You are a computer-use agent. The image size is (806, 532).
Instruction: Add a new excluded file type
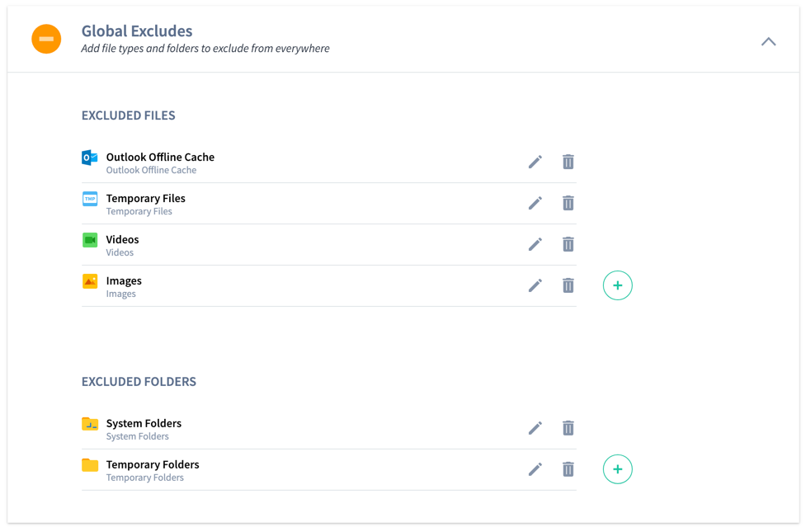pos(617,285)
